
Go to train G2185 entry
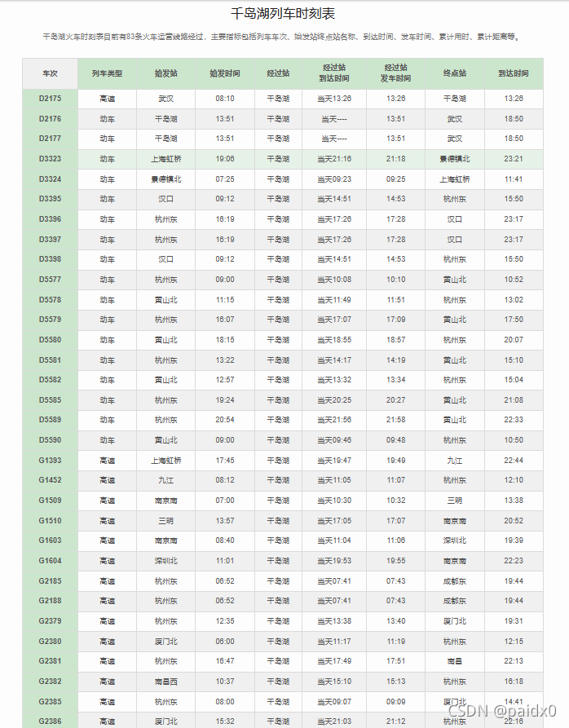pyautogui.click(x=50, y=581)
